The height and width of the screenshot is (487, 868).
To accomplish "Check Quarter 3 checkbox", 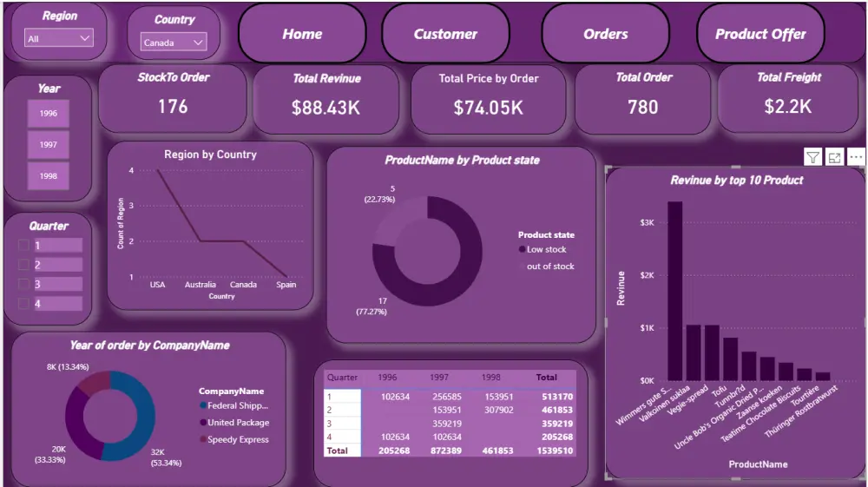I will tap(23, 284).
